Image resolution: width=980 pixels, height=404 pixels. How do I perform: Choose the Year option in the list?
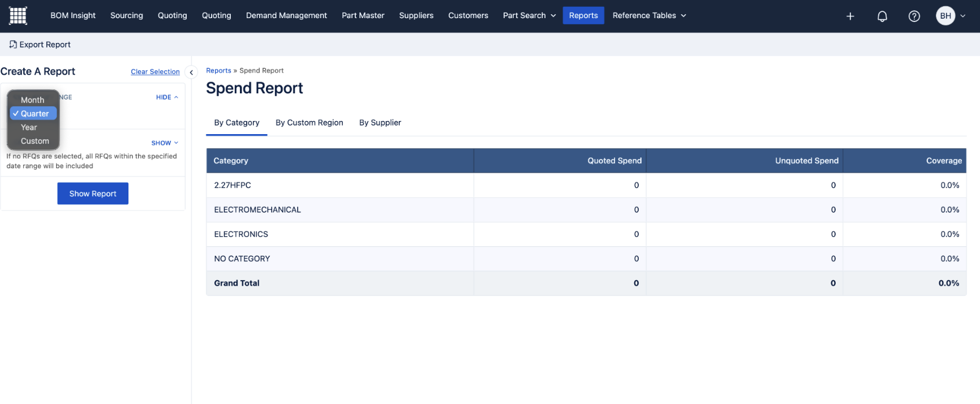[x=29, y=127]
